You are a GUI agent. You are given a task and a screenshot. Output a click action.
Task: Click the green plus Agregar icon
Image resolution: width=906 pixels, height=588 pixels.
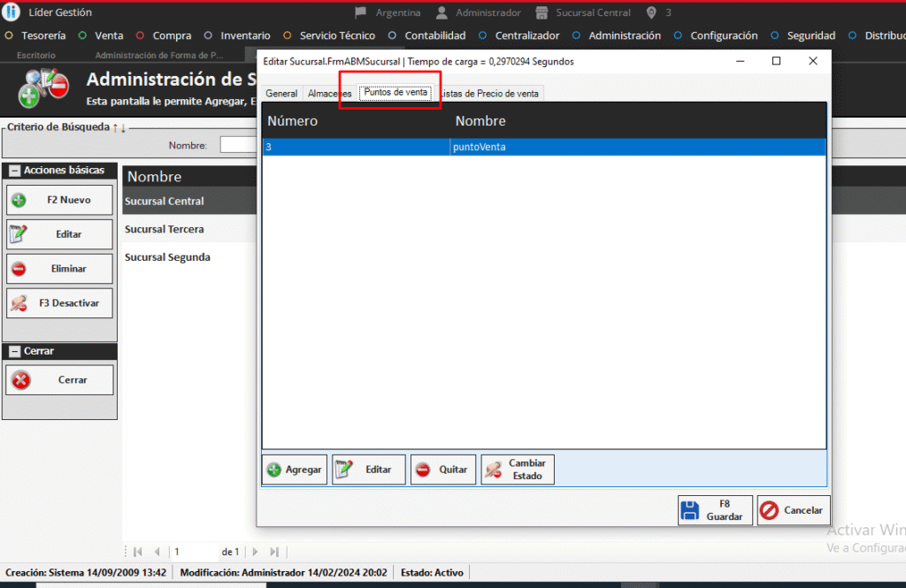pyautogui.click(x=274, y=470)
